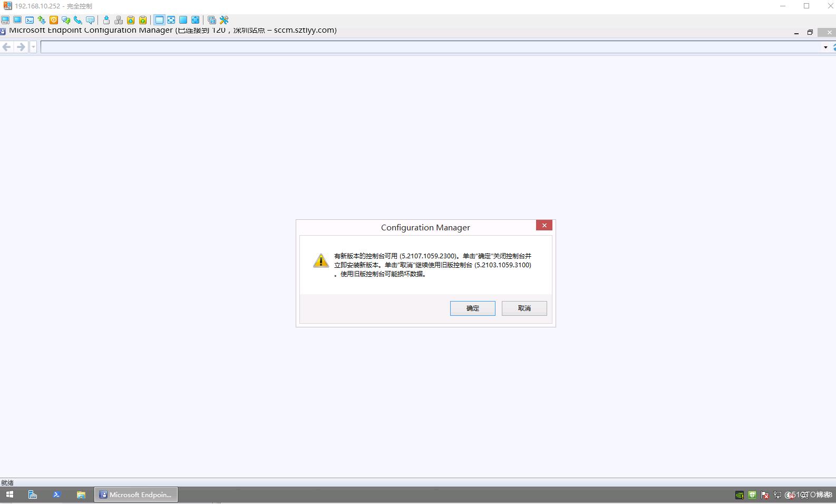The image size is (836, 504).
Task: Open Send Message speech bubble icon
Action: (90, 20)
